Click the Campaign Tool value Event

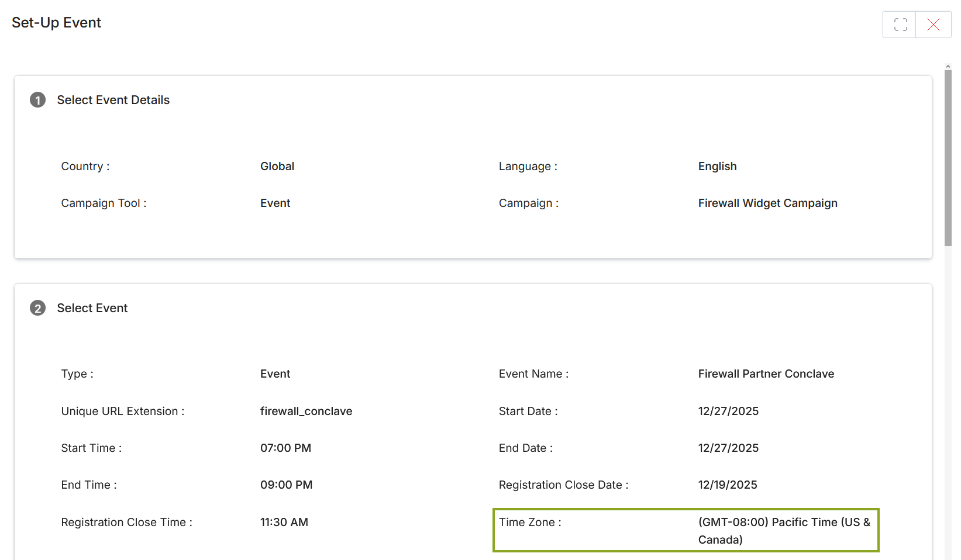point(275,203)
